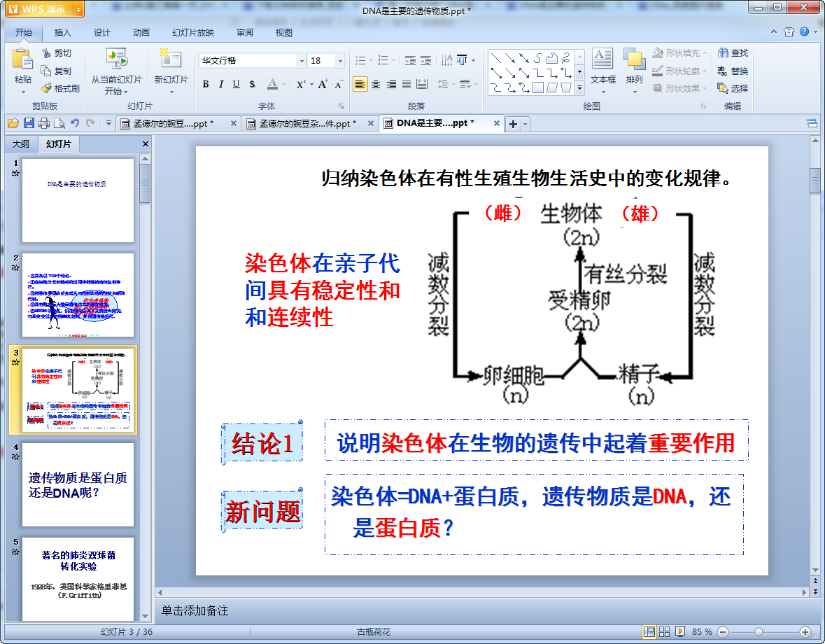This screenshot has width=825, height=644.
Task: Open the bullets list dropdown
Action: coord(371,60)
